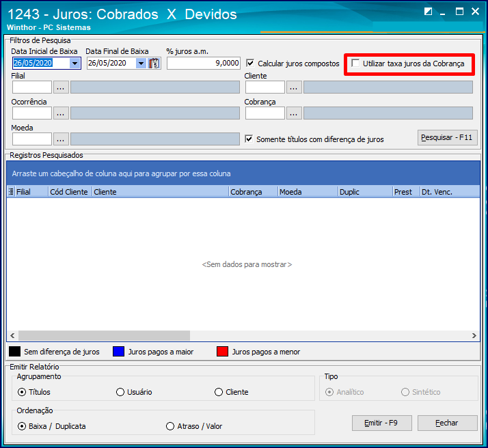Click the 'Sem dados para mostrar' text
This screenshot has height=448, width=488.
(x=247, y=264)
